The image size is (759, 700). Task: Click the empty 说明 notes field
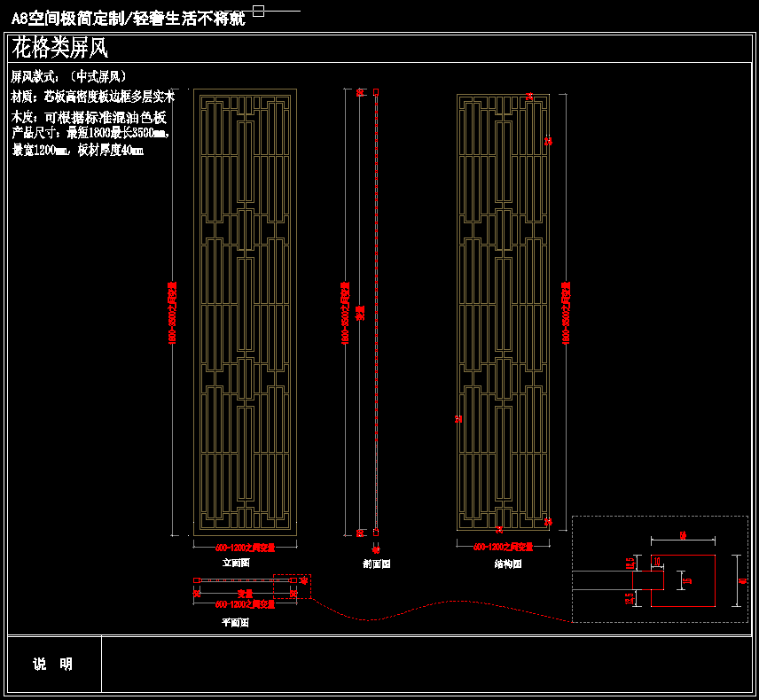[426, 664]
